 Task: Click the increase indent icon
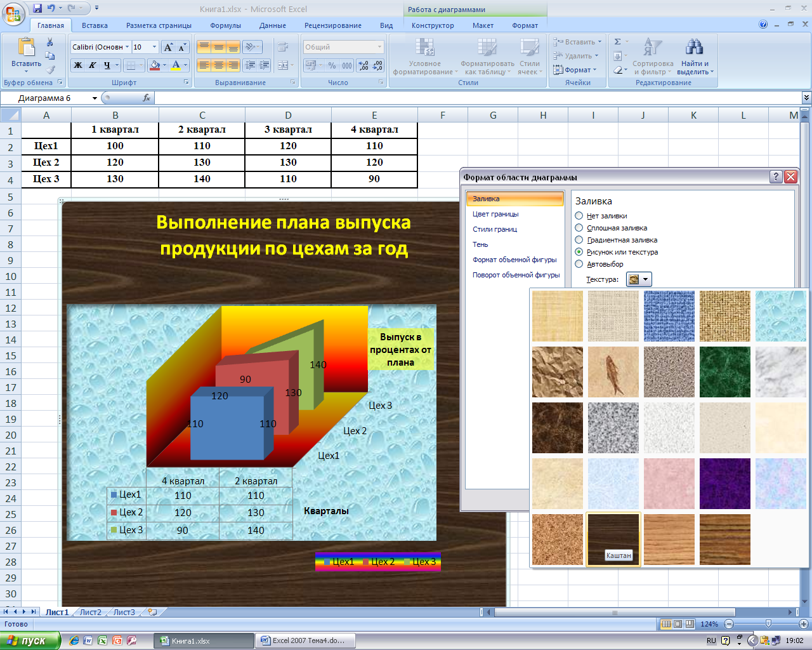tap(265, 65)
